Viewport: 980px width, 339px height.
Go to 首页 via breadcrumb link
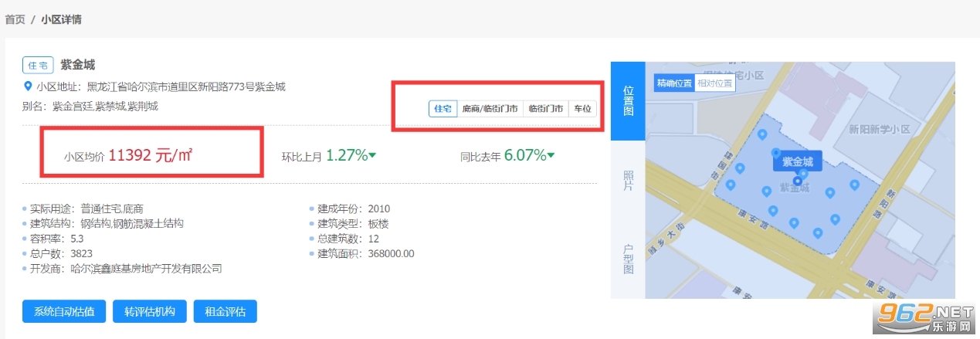pyautogui.click(x=15, y=19)
